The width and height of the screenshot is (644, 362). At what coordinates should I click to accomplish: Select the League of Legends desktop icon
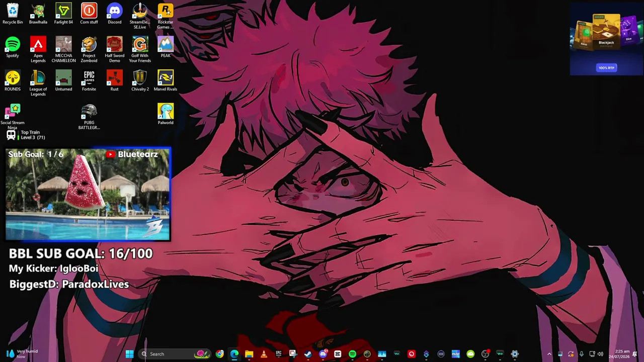pos(38,83)
